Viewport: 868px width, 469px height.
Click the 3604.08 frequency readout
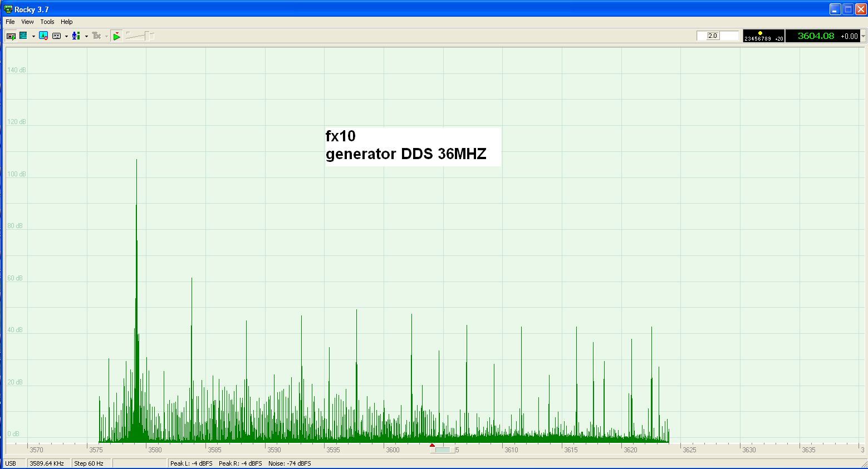tap(816, 36)
